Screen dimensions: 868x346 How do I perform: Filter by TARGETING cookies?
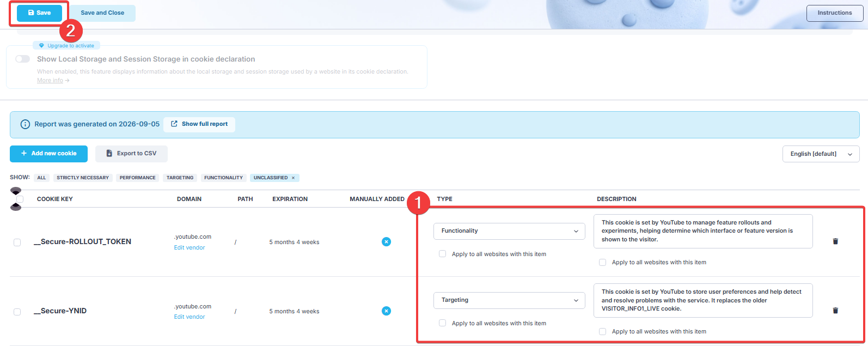coord(180,178)
